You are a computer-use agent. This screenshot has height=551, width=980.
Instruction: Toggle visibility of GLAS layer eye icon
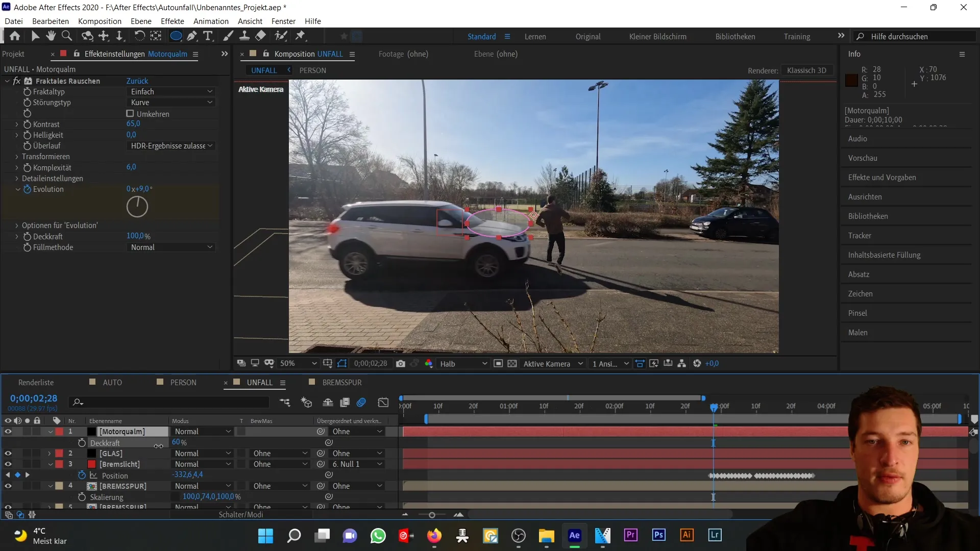coord(8,454)
